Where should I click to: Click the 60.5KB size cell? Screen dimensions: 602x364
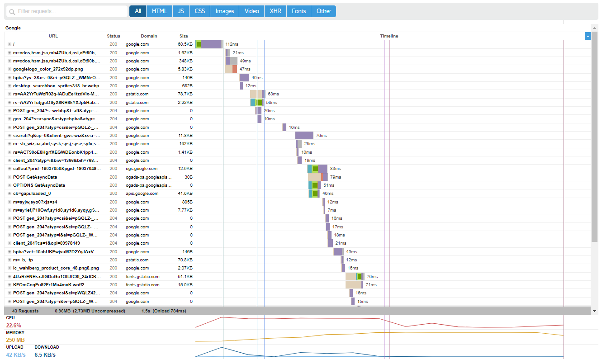tap(185, 44)
